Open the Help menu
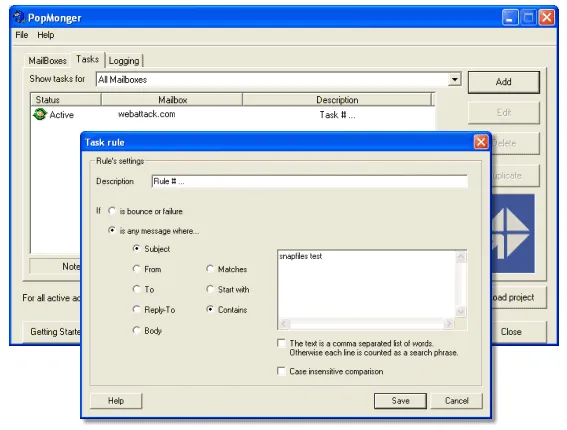 [x=46, y=35]
